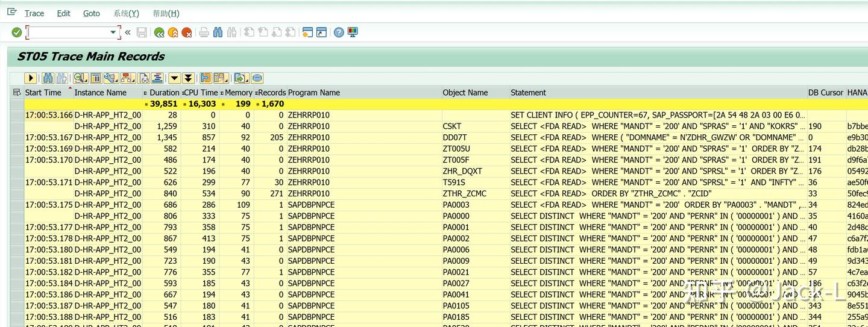Click the Statement column header
This screenshot has height=327, width=868.
(x=658, y=92)
